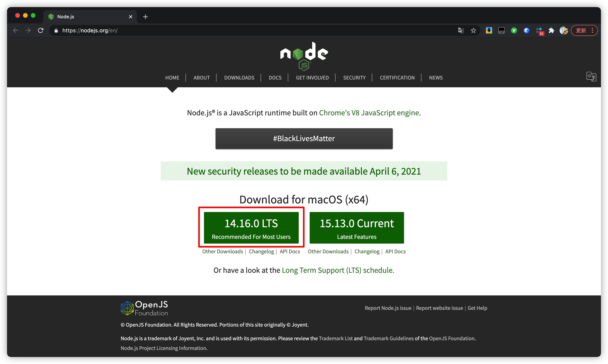This screenshot has width=608, height=364.
Task: Reload the Node.js page
Action: click(x=41, y=30)
